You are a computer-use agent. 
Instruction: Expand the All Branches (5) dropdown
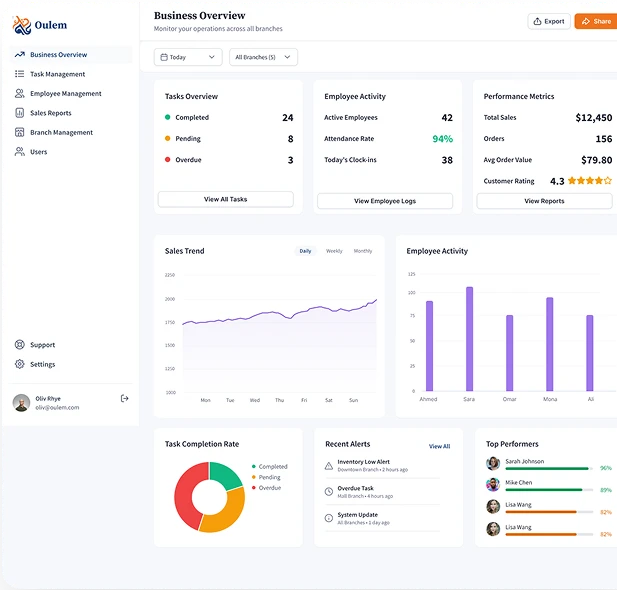click(263, 57)
